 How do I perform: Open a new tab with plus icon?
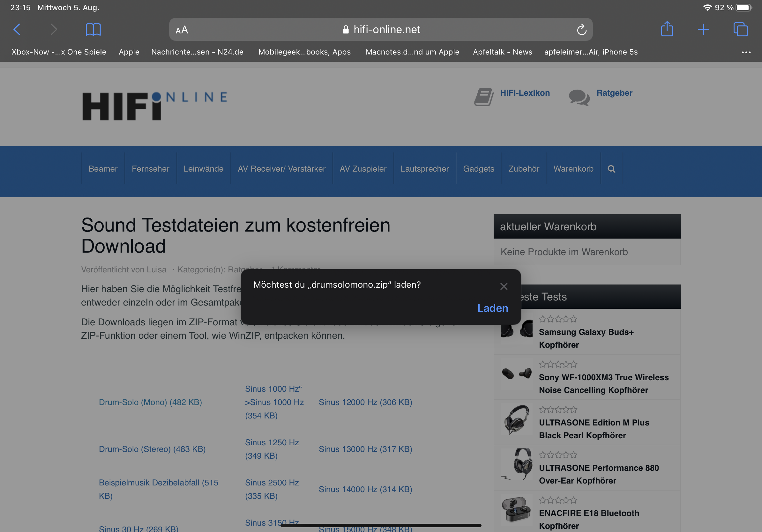pos(703,29)
